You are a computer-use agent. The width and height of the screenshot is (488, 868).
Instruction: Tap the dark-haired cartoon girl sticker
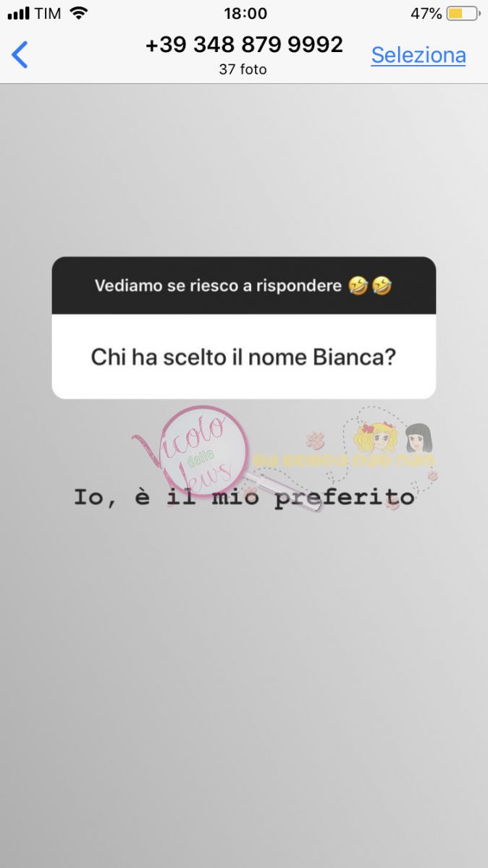tap(418, 438)
